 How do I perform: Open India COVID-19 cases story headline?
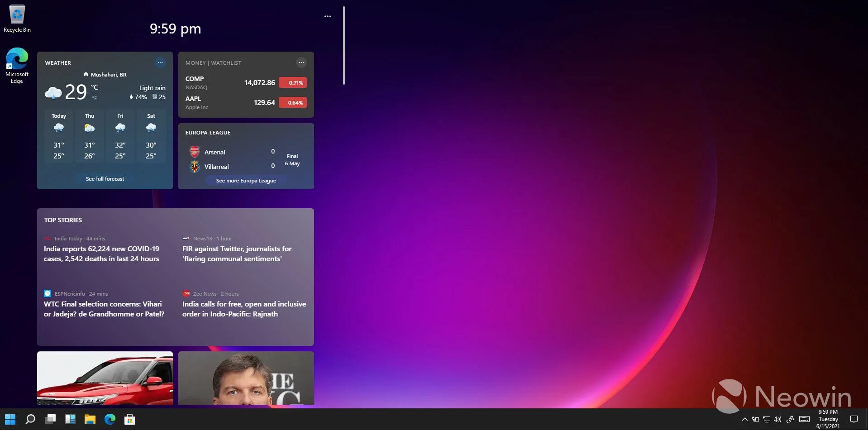101,254
